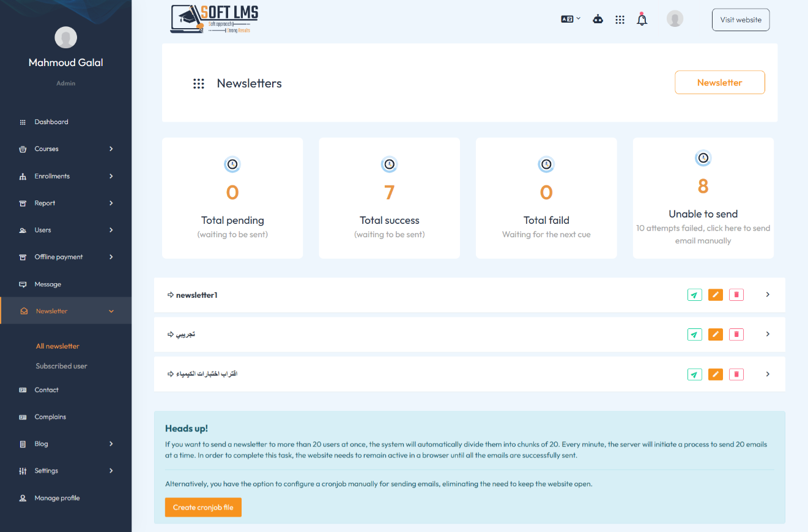Expand the Offline payment sidebar menu
Viewport: 808px width, 532px height.
(x=65, y=257)
